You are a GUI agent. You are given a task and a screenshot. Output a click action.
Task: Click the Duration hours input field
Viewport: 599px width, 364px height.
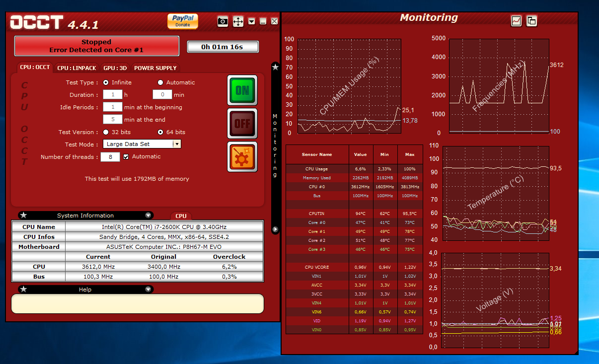click(112, 95)
